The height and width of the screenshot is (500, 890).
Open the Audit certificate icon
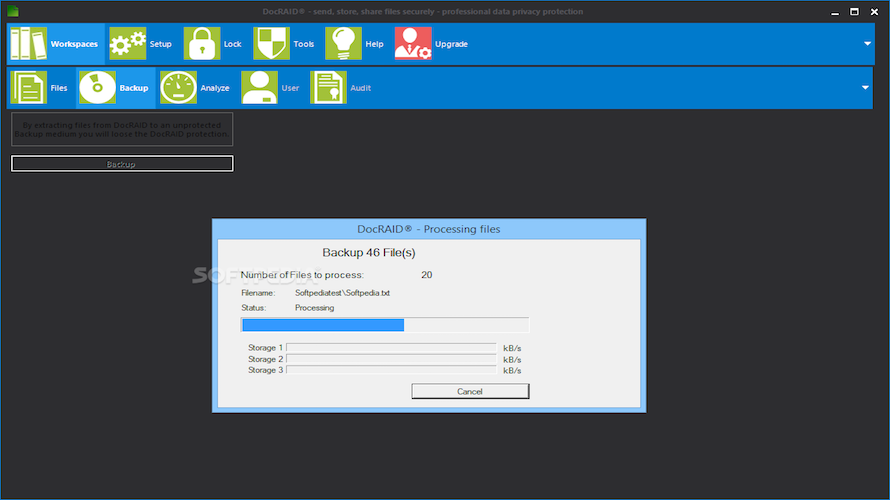pos(329,87)
